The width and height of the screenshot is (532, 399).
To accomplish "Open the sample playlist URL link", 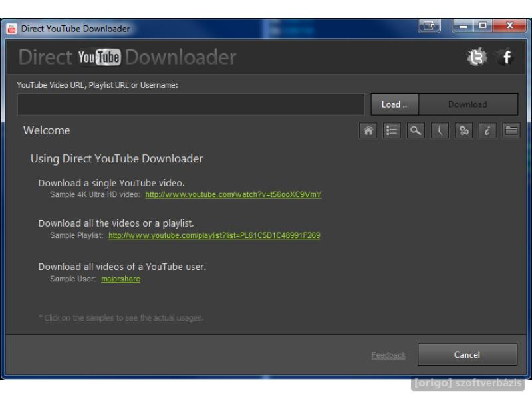I will 214,235.
